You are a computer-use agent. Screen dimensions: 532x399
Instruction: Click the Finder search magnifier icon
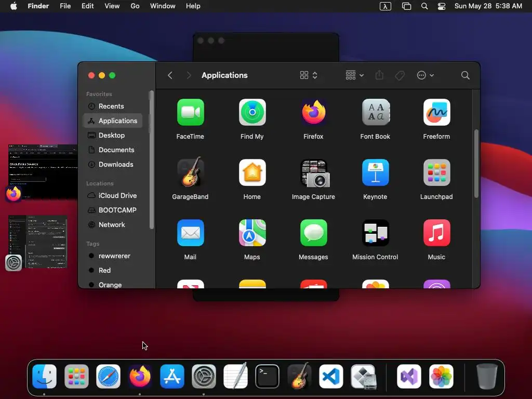point(465,75)
